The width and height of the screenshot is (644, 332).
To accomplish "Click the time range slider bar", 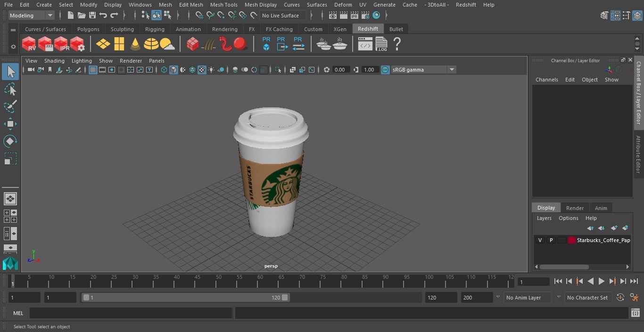I will coord(185,298).
